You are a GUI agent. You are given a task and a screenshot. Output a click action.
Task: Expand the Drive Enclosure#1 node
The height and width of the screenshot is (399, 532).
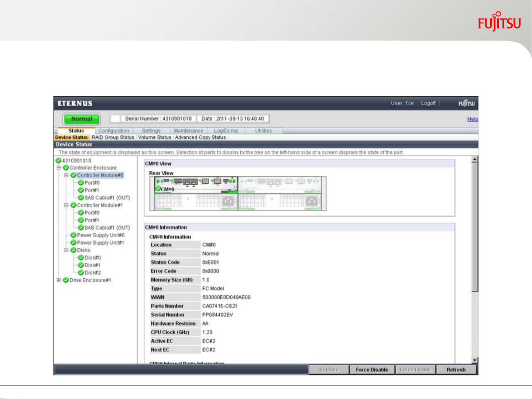tap(59, 280)
